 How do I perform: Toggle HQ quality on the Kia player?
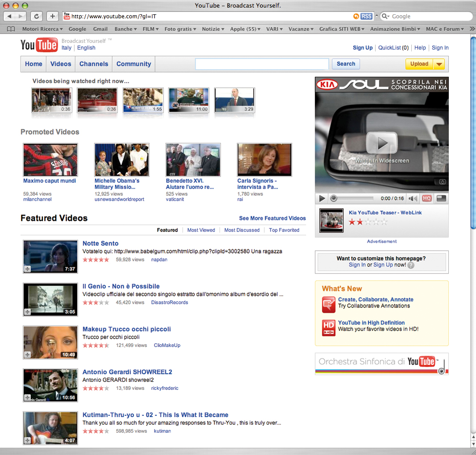pyautogui.click(x=426, y=198)
